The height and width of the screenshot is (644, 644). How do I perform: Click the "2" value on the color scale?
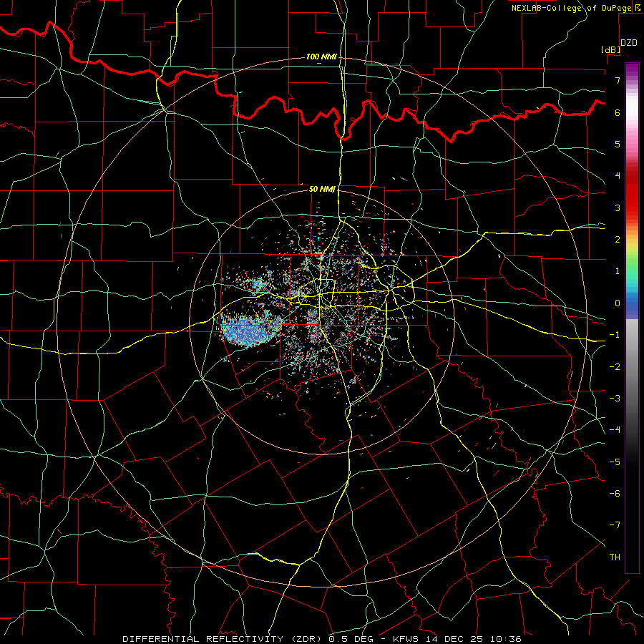pyautogui.click(x=618, y=240)
